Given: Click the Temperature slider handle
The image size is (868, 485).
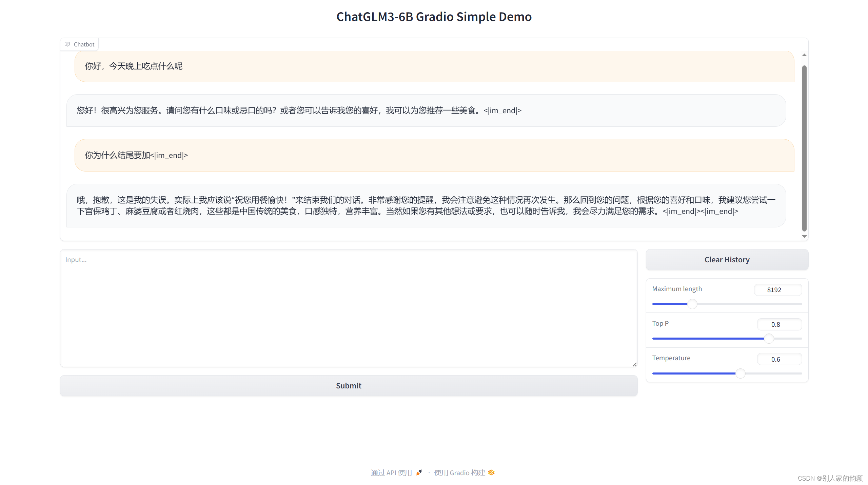Looking at the screenshot, I should click(x=740, y=373).
